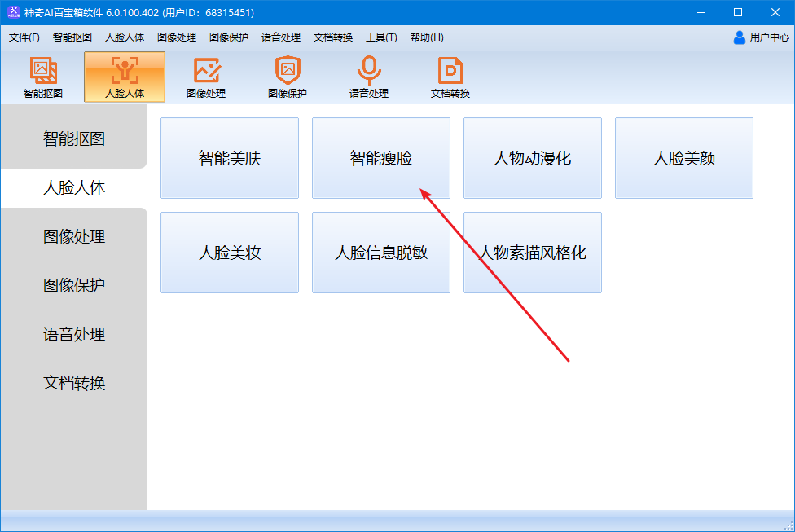795x532 pixels.
Task: Launch the 人脸信息脱敏 feature
Action: (381, 253)
